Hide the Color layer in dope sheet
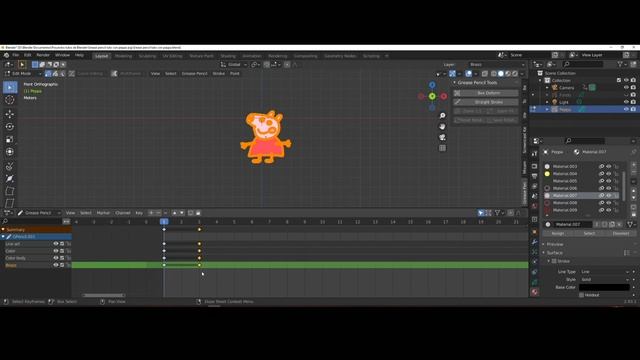The width and height of the screenshot is (640, 360). coord(56,251)
